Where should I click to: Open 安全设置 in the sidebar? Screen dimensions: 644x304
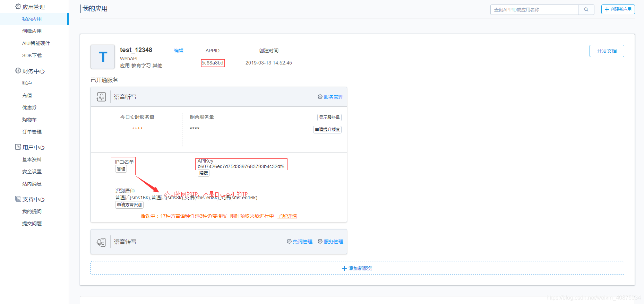coord(32,172)
